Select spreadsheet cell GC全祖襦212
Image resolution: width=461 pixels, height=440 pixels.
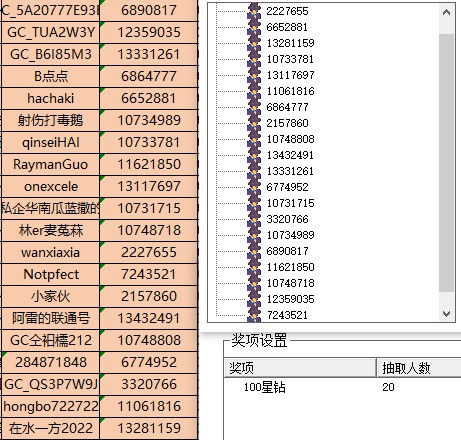(51, 340)
